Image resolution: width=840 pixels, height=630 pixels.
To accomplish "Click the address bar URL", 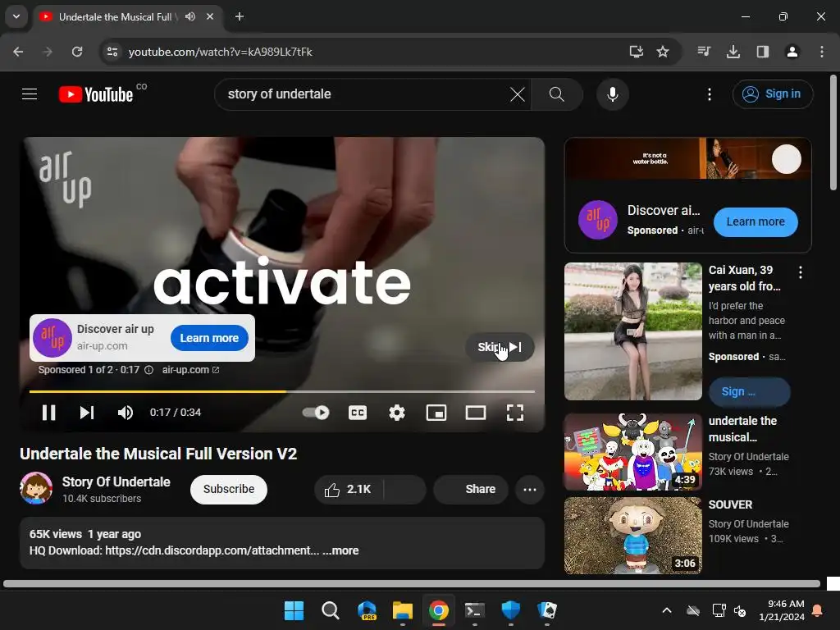I will click(220, 52).
